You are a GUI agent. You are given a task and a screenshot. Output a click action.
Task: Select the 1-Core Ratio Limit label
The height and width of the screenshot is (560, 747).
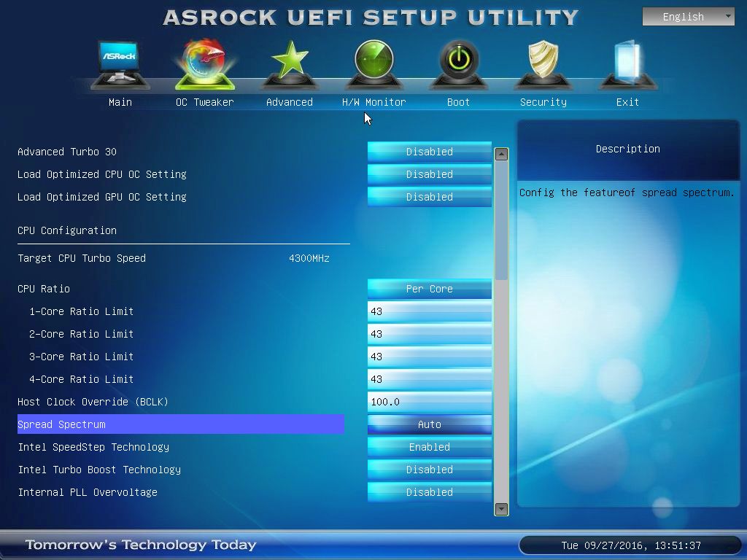[x=82, y=311]
